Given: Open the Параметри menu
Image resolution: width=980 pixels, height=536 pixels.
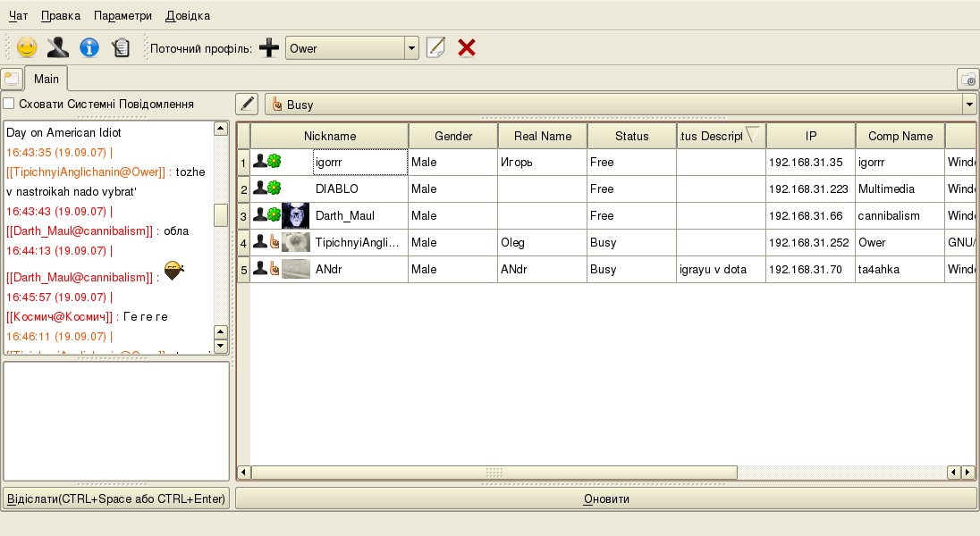Looking at the screenshot, I should point(122,16).
